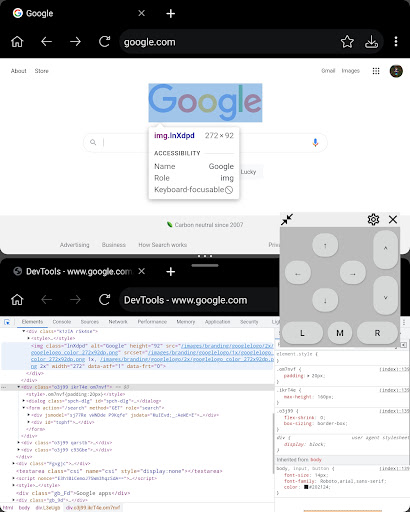410x512 pixels.
Task: Open virtual mouse pad settings gear
Action: (373, 219)
